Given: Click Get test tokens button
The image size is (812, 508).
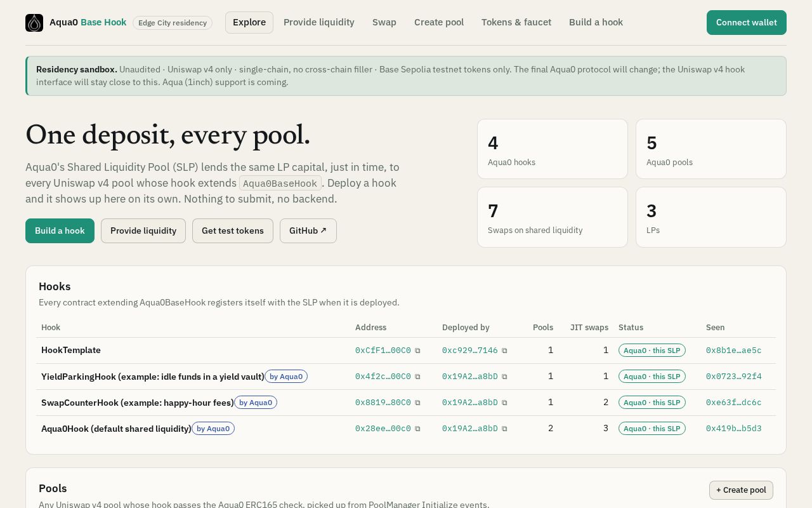Looking at the screenshot, I should pos(233,231).
